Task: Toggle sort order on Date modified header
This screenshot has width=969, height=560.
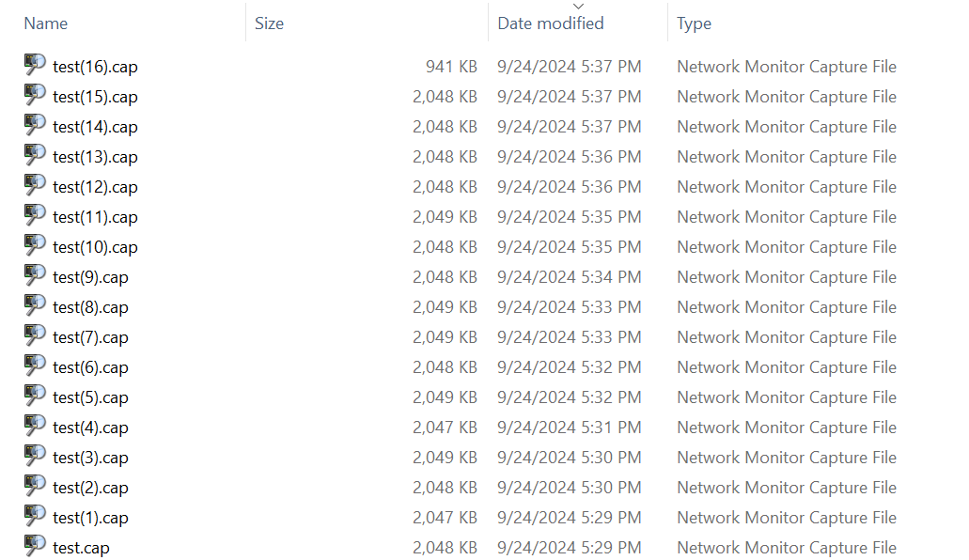Action: point(550,23)
